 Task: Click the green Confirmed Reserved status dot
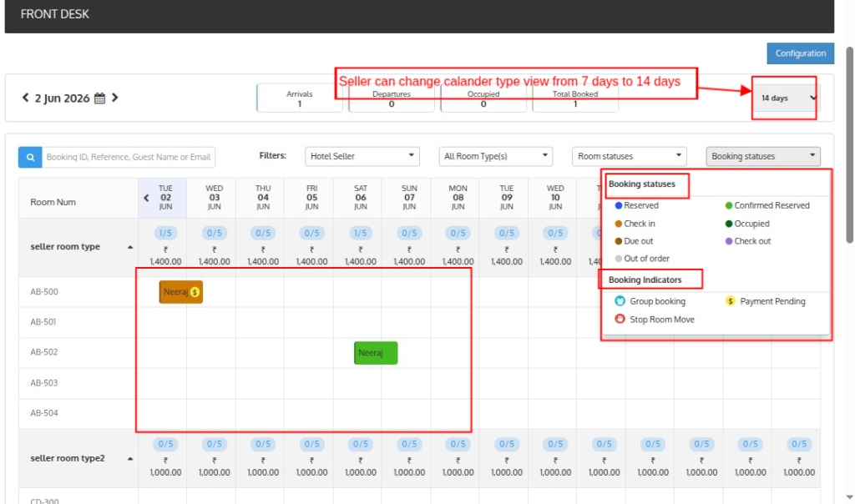point(728,205)
